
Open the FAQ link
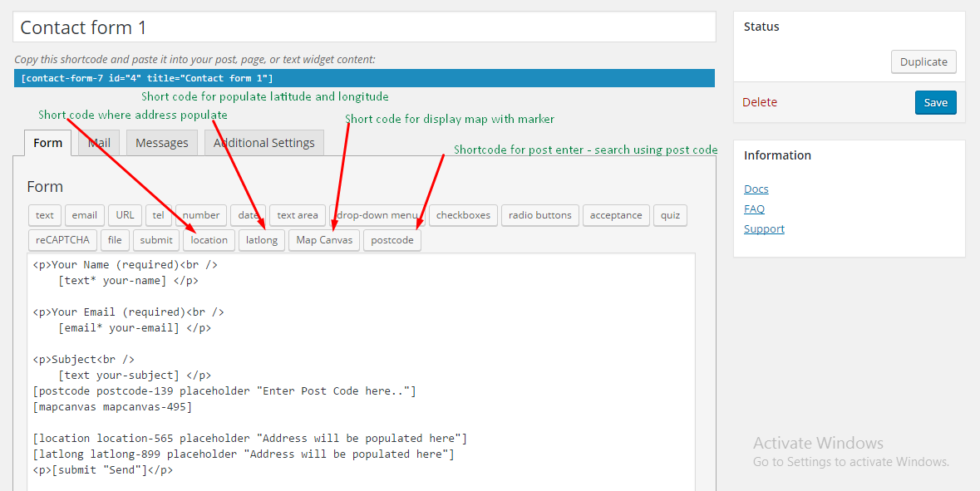click(754, 209)
